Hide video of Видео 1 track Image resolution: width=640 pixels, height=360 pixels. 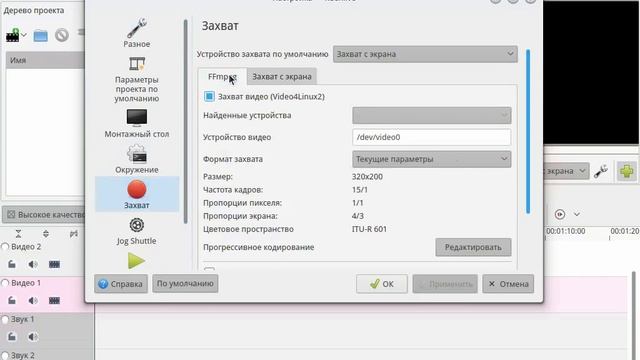54,301
